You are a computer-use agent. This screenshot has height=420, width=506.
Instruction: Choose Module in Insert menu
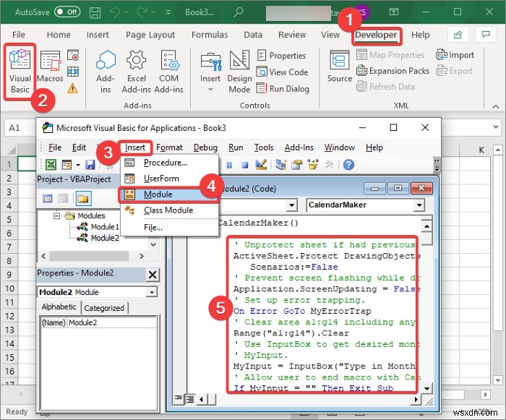click(168, 194)
